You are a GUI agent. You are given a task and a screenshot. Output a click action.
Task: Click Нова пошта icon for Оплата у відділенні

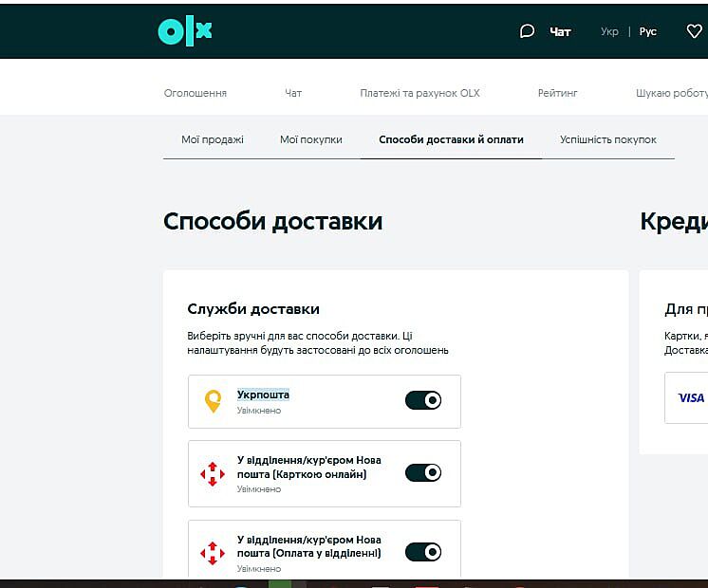point(212,553)
